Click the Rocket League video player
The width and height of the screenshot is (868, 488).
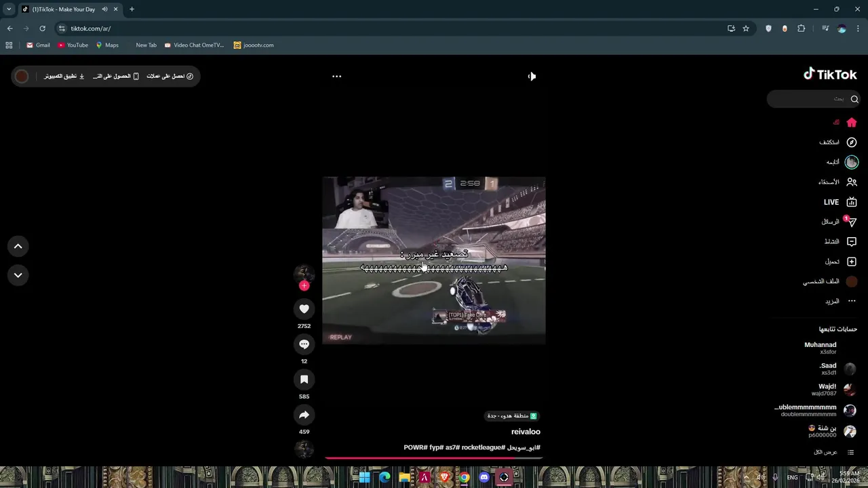point(434,260)
